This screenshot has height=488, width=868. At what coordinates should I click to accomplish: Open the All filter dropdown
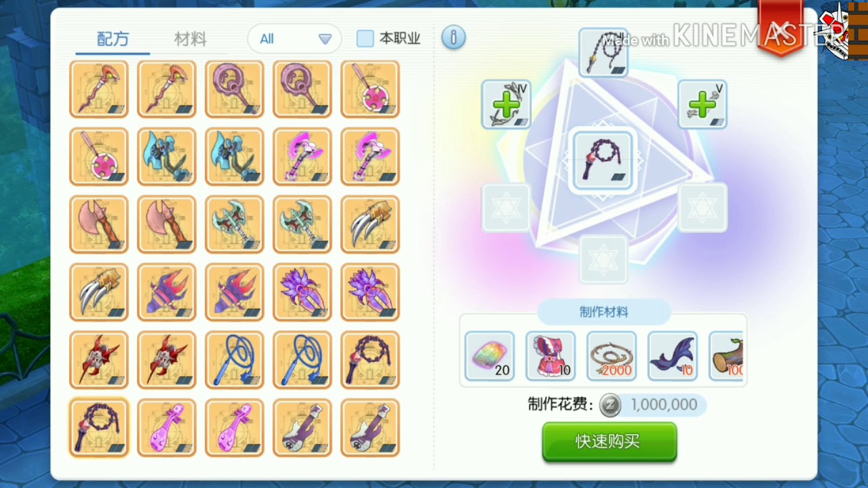coord(295,39)
